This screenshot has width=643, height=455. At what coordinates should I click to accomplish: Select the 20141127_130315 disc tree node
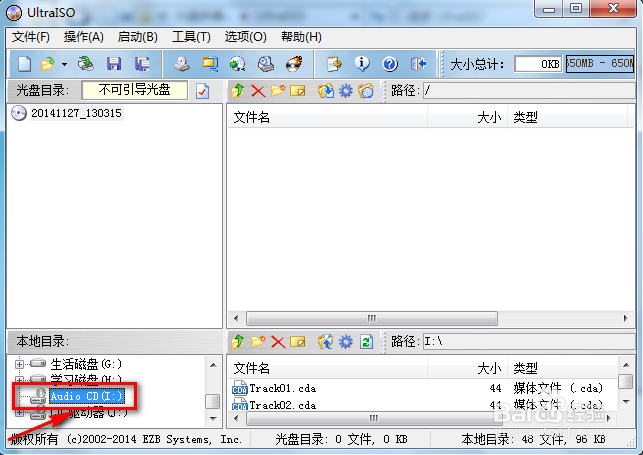[x=76, y=113]
